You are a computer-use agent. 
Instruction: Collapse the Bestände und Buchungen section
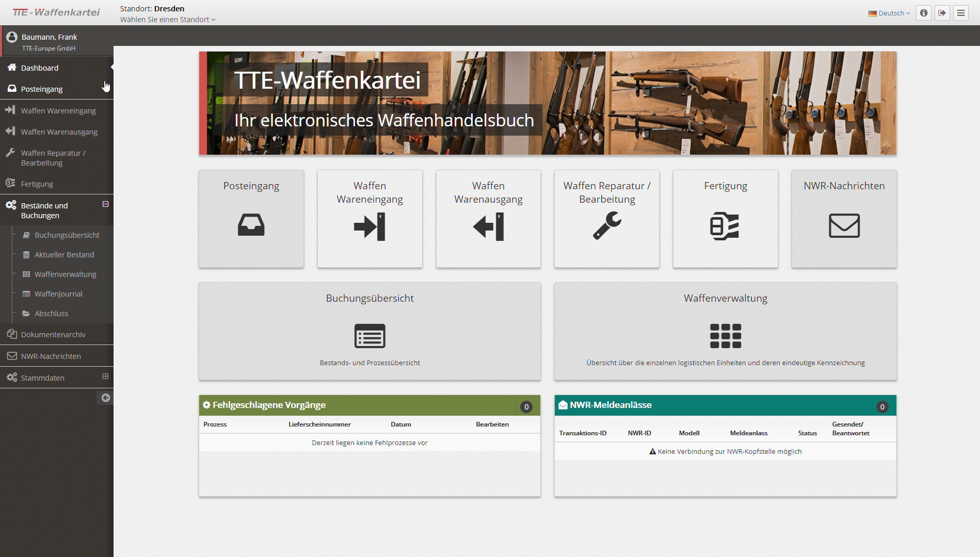pos(105,204)
